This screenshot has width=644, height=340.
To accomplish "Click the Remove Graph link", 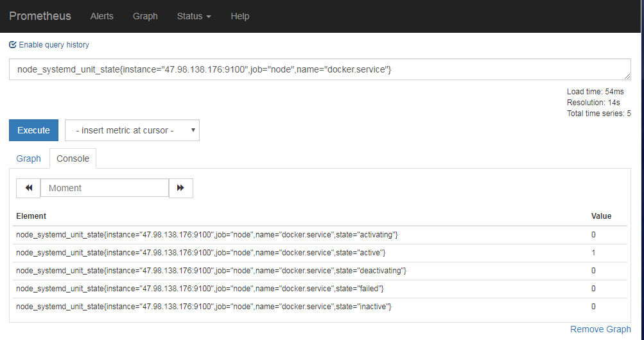I will click(600, 329).
